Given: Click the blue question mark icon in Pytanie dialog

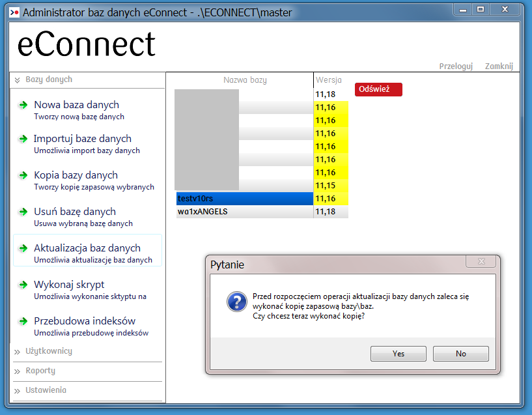Looking at the screenshot, I should [x=237, y=302].
